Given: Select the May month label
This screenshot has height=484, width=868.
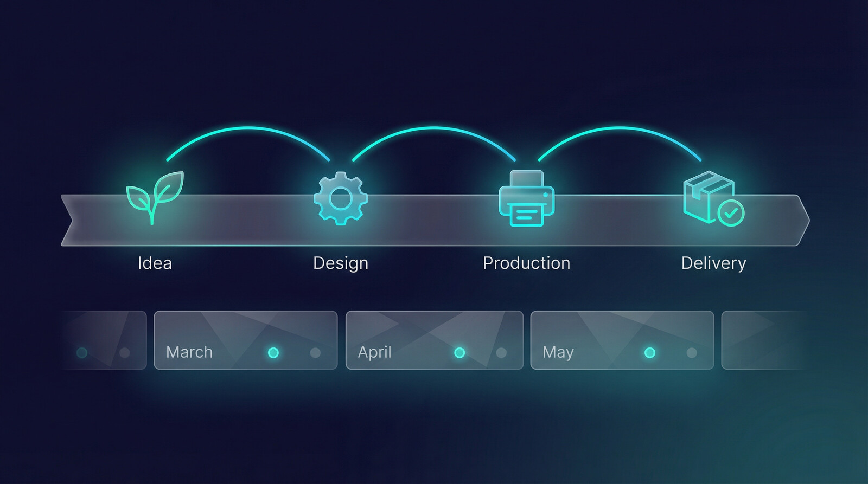Looking at the screenshot, I should click(x=558, y=352).
